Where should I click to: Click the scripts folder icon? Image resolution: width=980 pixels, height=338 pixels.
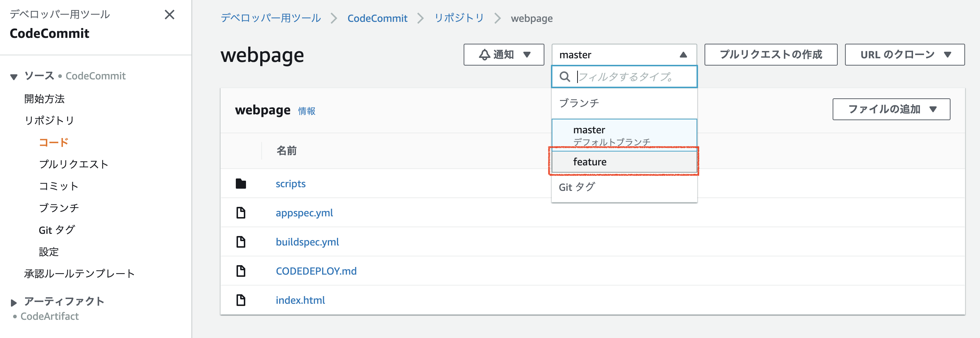241,184
